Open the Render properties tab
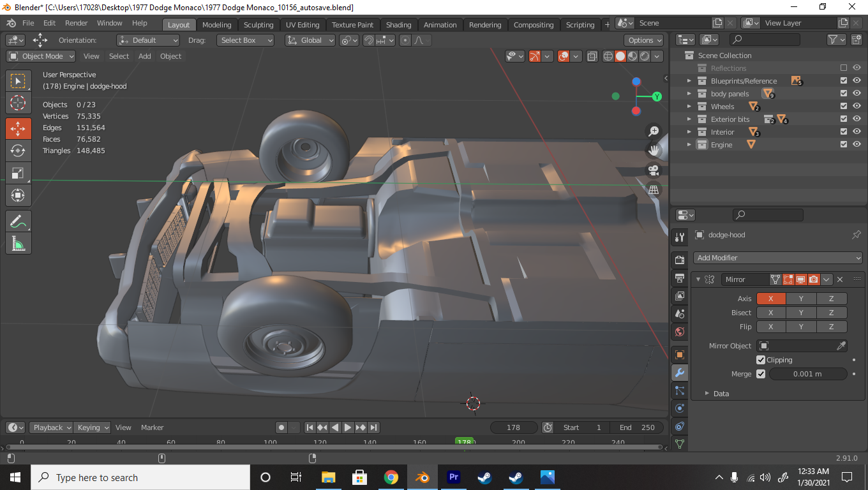Image resolution: width=868 pixels, height=490 pixels. (680, 260)
